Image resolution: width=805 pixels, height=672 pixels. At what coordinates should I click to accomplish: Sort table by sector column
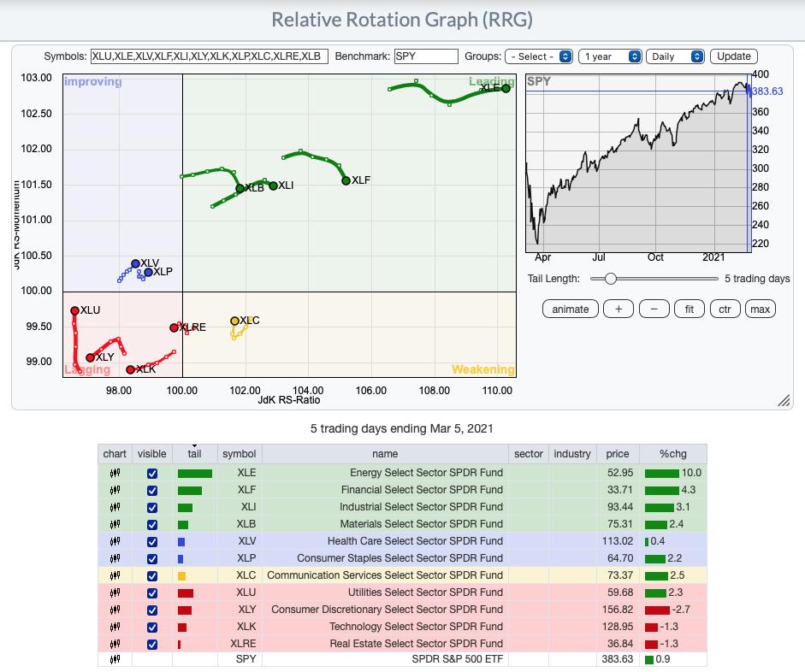529,454
